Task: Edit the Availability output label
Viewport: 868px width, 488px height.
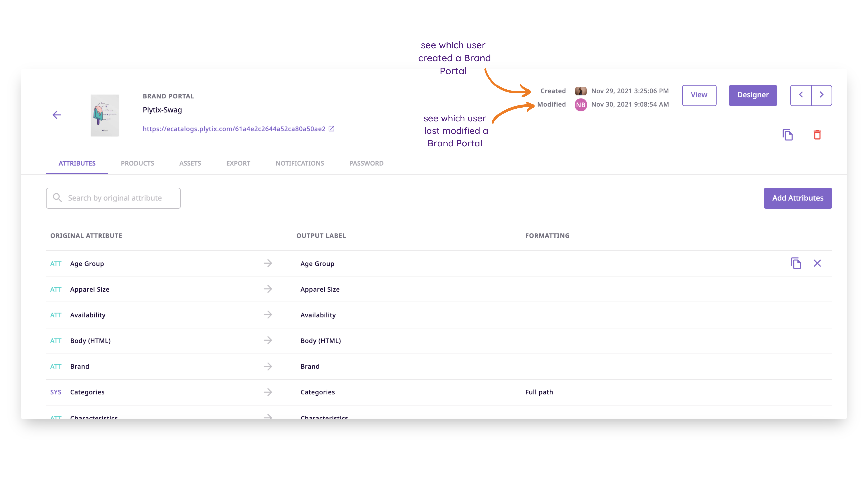Action: pyautogui.click(x=318, y=315)
